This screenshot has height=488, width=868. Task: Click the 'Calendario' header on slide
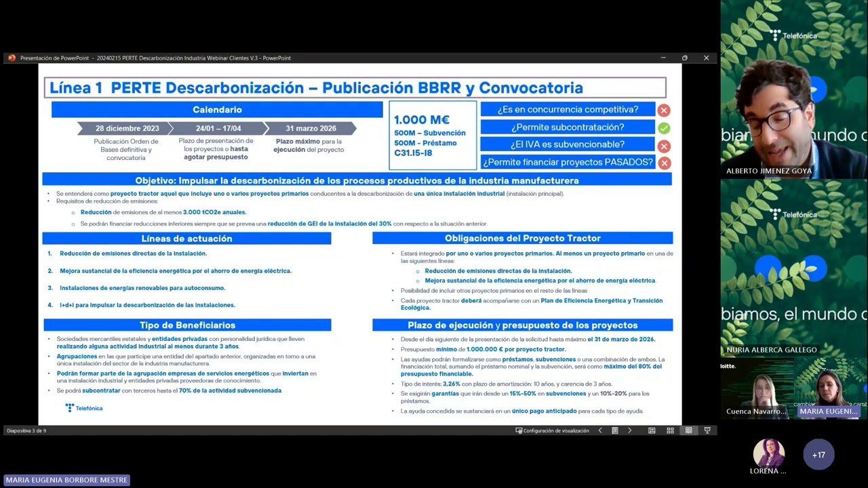(x=217, y=109)
